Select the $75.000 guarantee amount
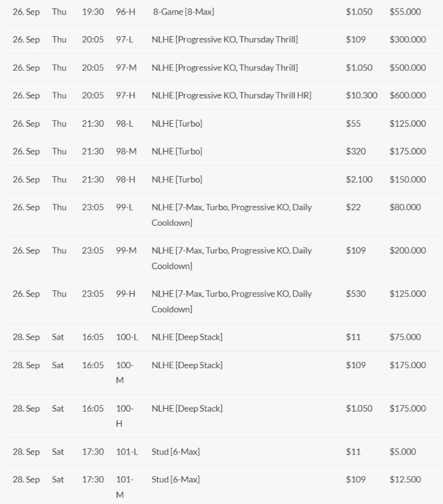This screenshot has height=504, width=443. click(405, 337)
